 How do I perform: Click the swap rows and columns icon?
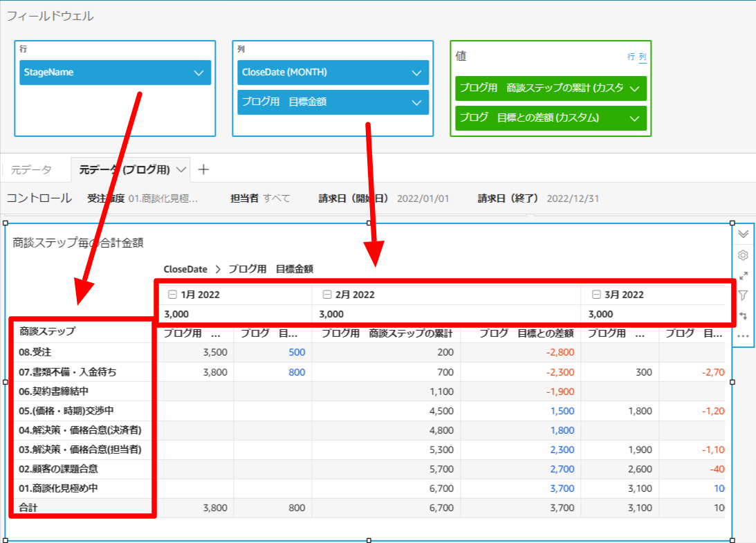tap(744, 316)
